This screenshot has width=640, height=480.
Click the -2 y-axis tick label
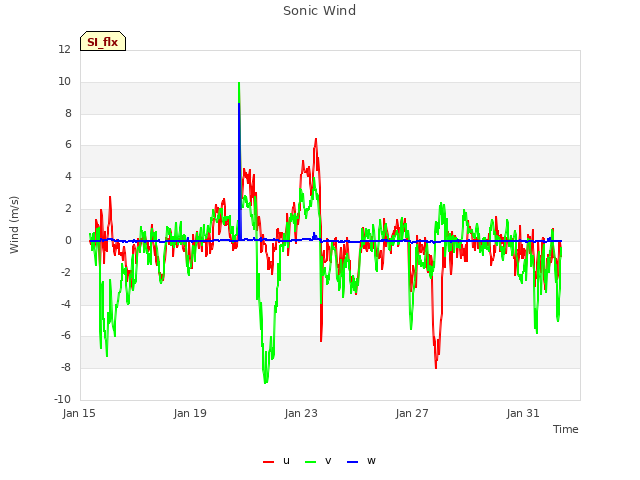pyautogui.click(x=66, y=273)
